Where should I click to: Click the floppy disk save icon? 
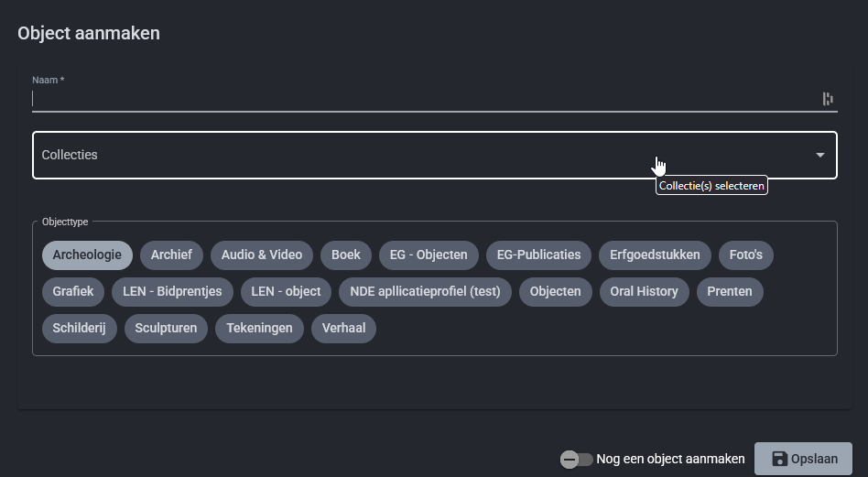pos(779,459)
